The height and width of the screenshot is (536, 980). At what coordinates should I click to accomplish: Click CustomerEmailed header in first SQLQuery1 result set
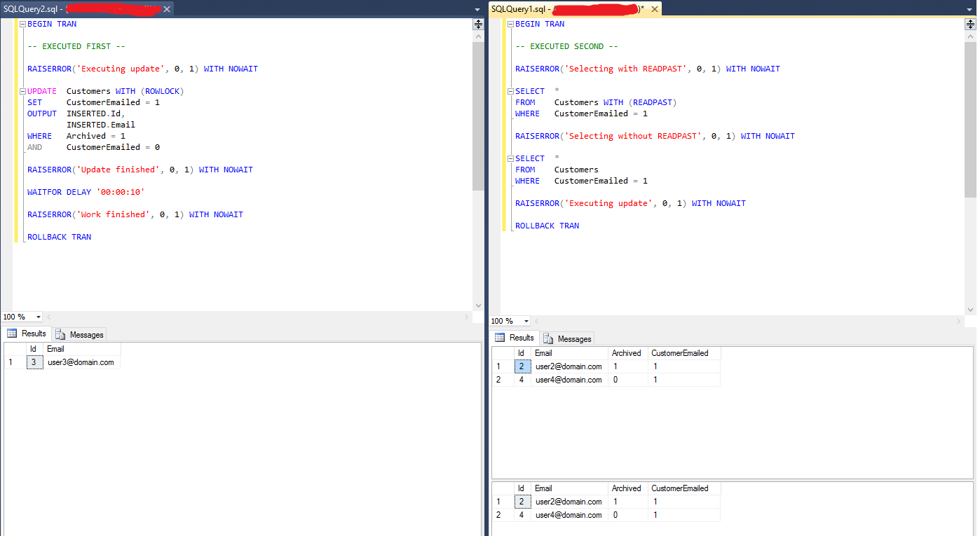coord(683,353)
